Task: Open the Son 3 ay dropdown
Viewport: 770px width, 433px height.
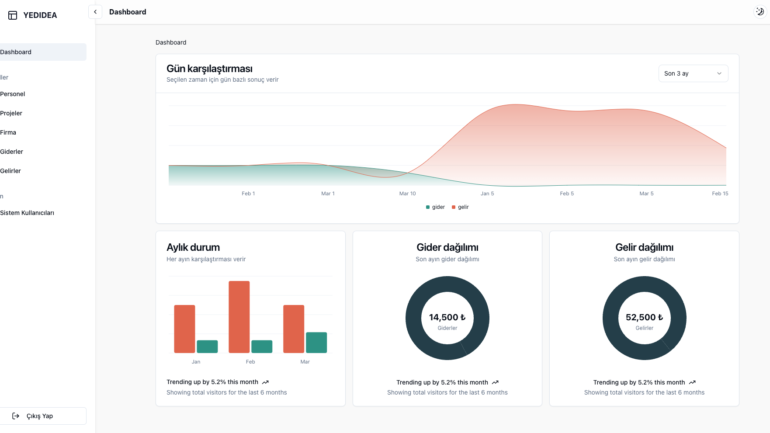Action: point(693,74)
